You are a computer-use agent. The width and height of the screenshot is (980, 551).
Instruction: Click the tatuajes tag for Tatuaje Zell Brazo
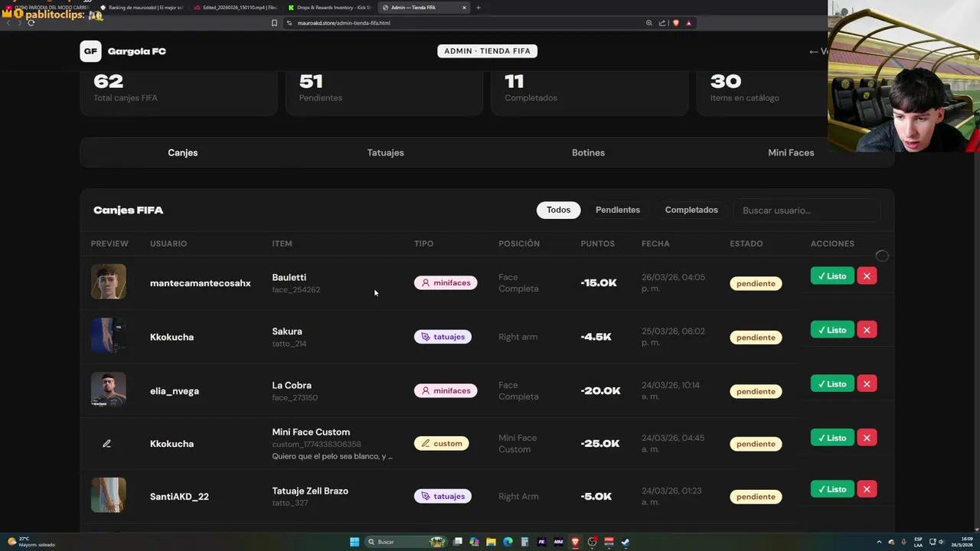[443, 496]
